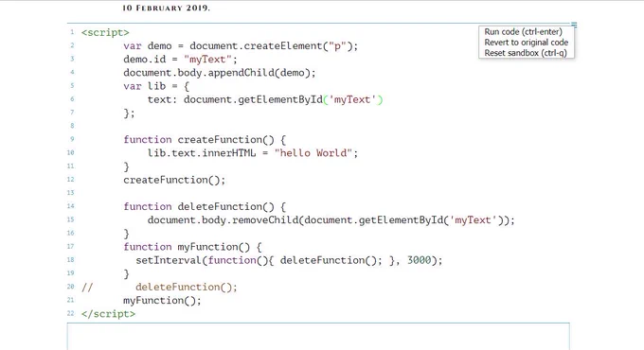Click the "myText" string on line 3

pos(207,60)
